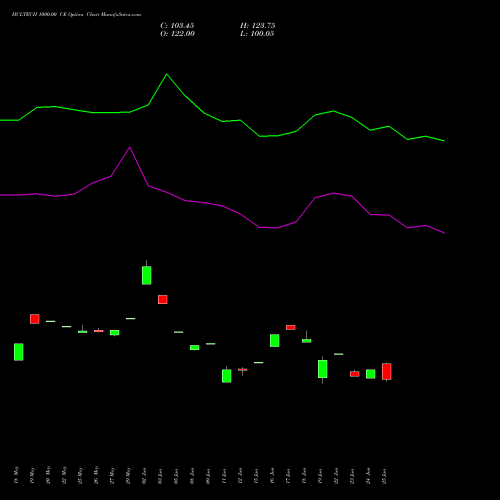
Task: Select the red candlestick right after the tallest green candle
Action: [163, 299]
